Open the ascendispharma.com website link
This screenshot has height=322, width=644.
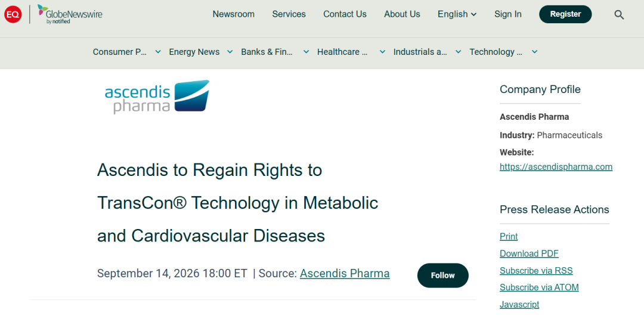pyautogui.click(x=556, y=167)
